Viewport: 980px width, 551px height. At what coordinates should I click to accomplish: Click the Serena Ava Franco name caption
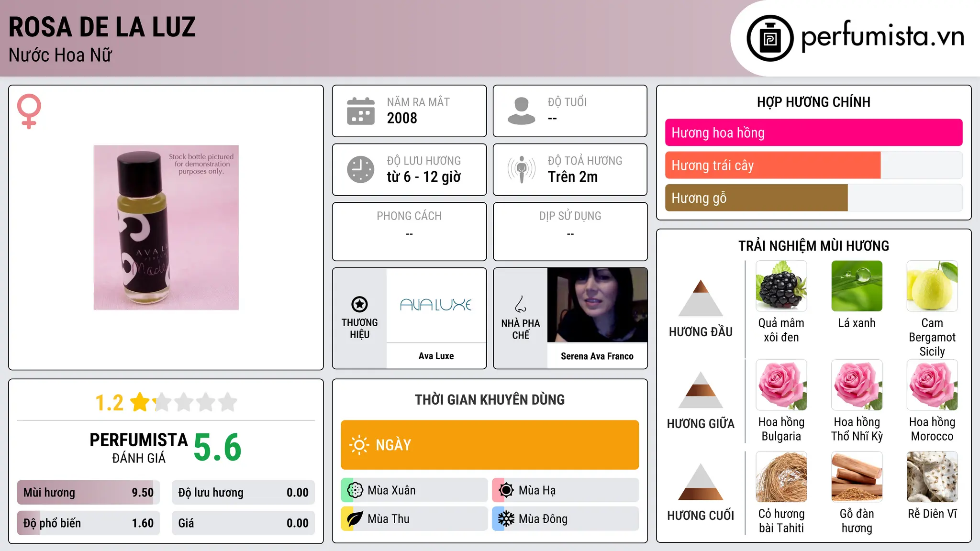coord(597,356)
